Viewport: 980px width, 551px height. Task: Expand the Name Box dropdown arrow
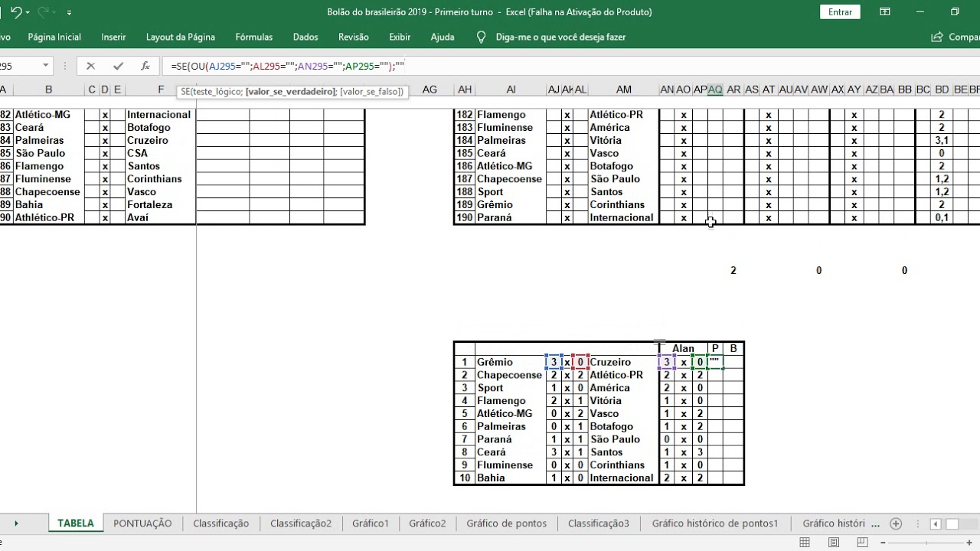click(46, 66)
